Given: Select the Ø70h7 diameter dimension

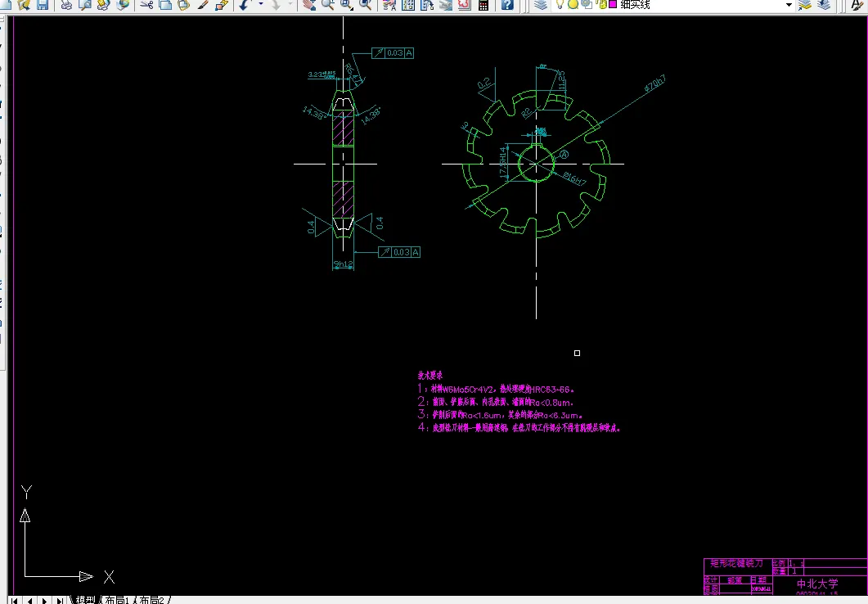Looking at the screenshot, I should 654,84.
